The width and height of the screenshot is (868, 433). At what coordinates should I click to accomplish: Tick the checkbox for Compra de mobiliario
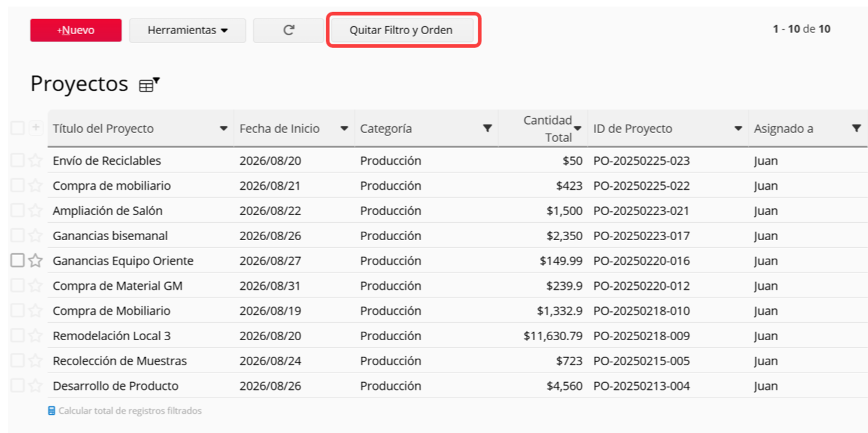coord(17,186)
